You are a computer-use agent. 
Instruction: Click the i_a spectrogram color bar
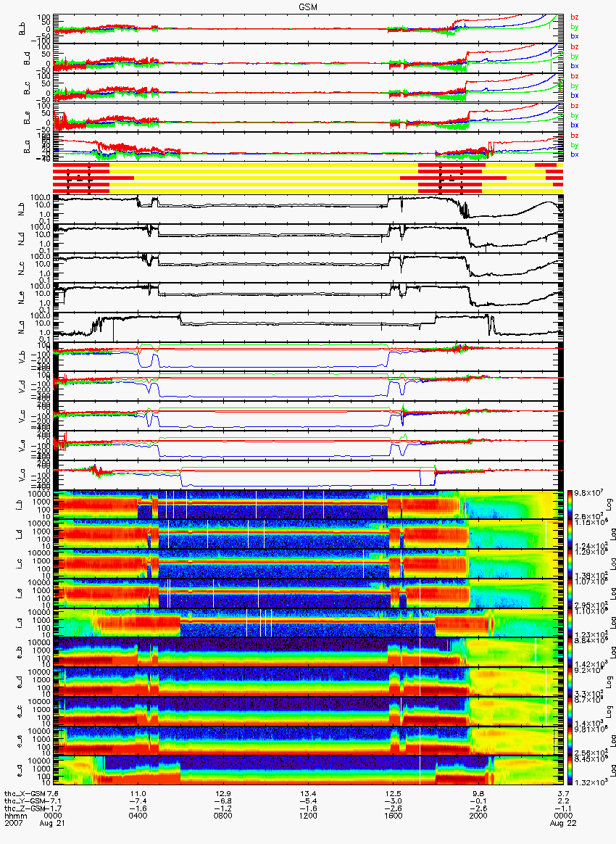(x=570, y=623)
